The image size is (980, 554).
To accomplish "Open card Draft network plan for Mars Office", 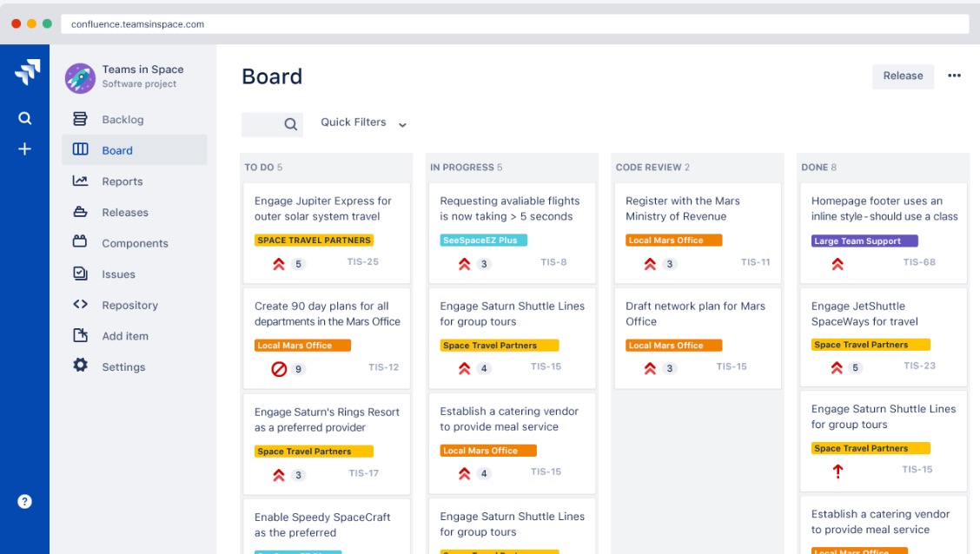I will pos(698,338).
